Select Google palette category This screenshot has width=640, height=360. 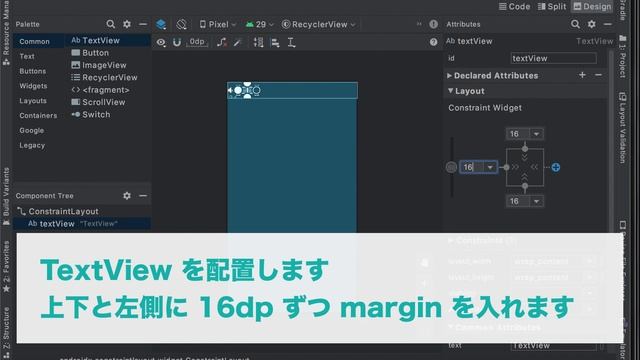[x=31, y=131]
